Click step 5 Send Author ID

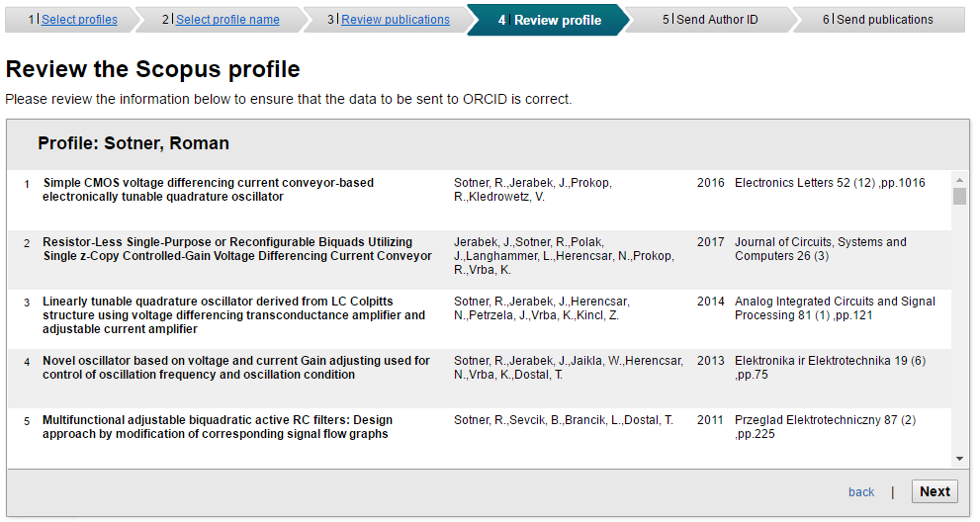pyautogui.click(x=717, y=20)
